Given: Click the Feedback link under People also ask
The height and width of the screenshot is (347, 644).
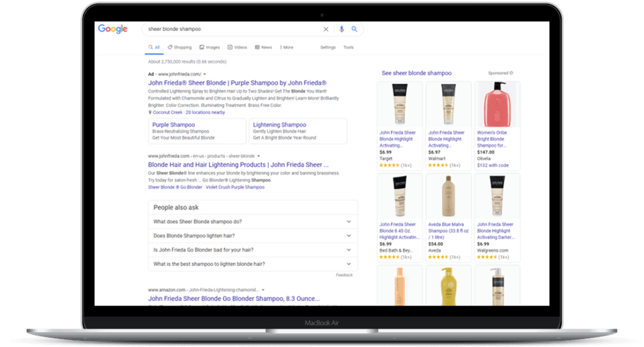Looking at the screenshot, I should pyautogui.click(x=344, y=275).
